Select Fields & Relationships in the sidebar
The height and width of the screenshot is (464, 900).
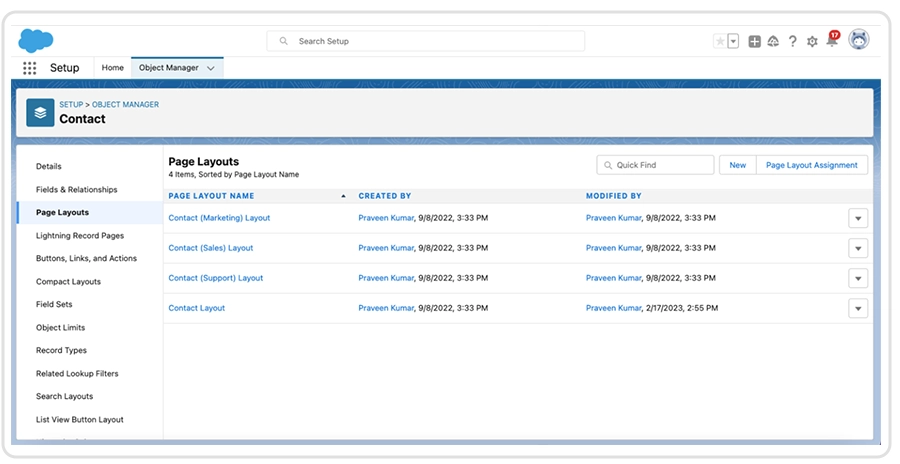(76, 189)
